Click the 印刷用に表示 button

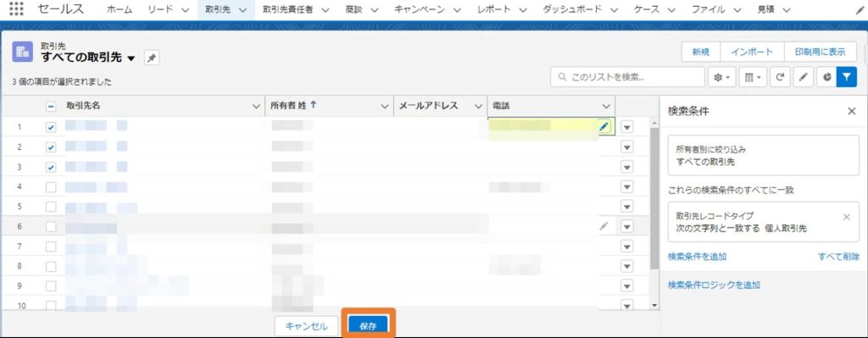tap(820, 52)
